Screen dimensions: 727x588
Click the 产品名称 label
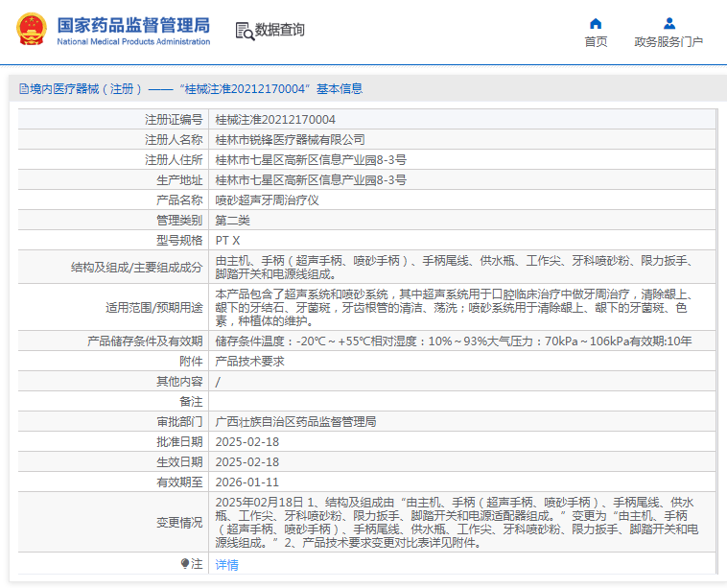(x=179, y=200)
